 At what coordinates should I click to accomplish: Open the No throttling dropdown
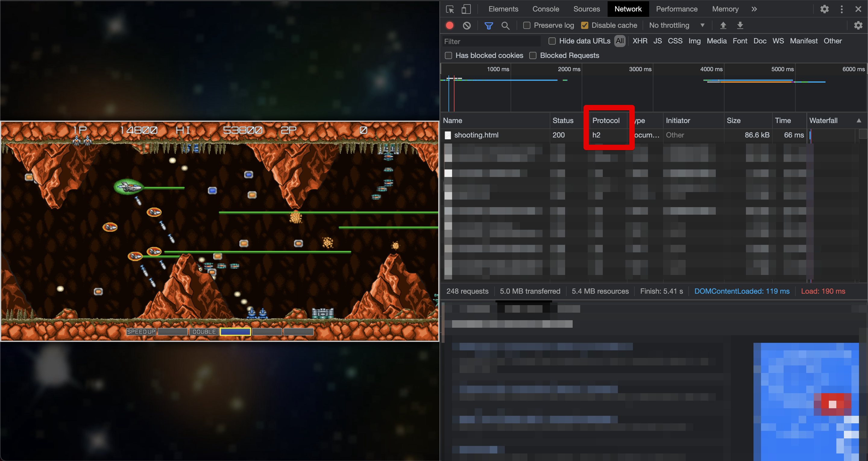pos(676,25)
